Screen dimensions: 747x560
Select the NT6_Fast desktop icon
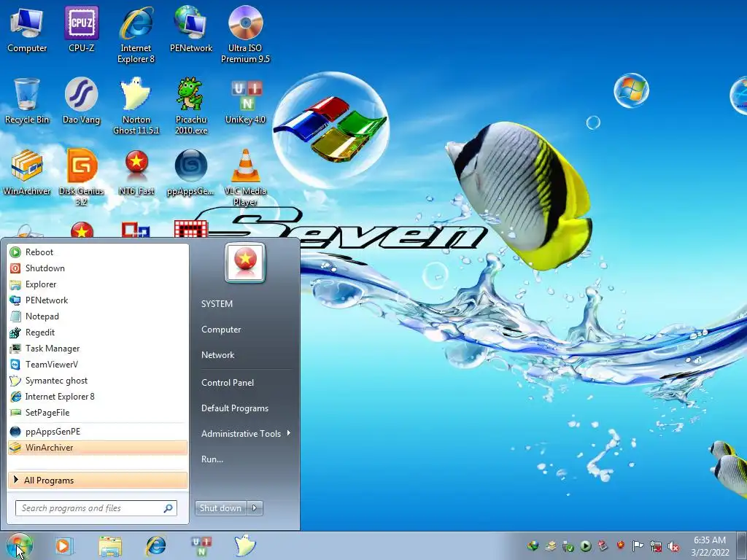[136, 172]
